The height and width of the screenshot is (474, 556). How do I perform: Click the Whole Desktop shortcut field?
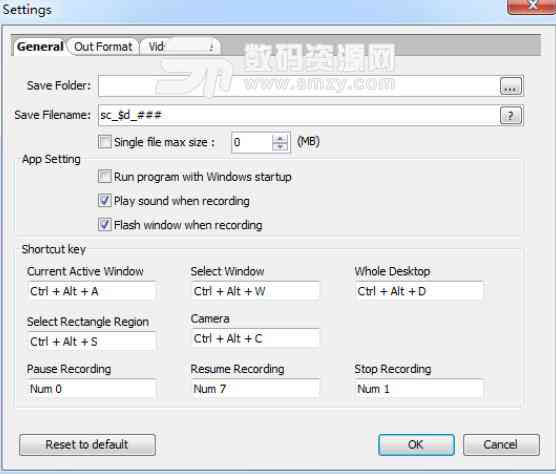click(418, 291)
